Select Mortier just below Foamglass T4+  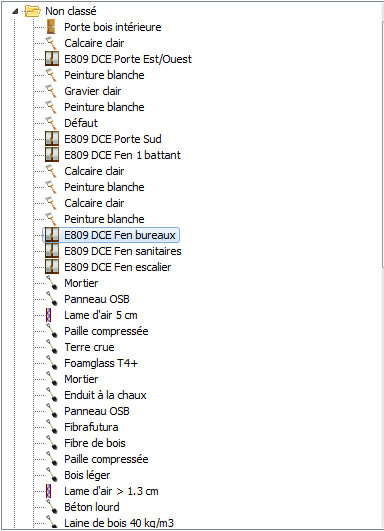pyautogui.click(x=81, y=379)
